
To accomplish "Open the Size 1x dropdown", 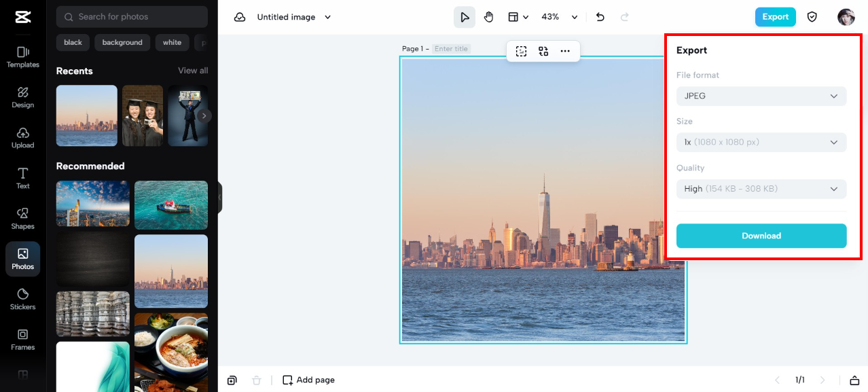I will (761, 142).
